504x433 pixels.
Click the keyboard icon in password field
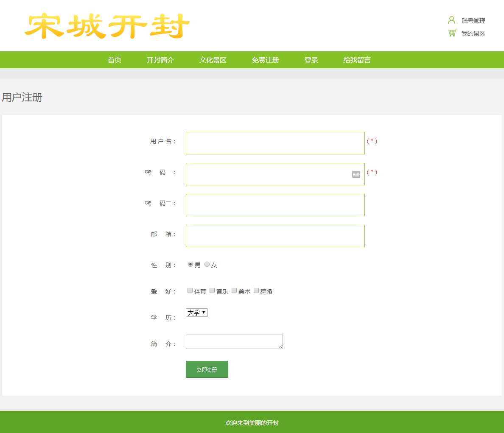click(x=356, y=174)
